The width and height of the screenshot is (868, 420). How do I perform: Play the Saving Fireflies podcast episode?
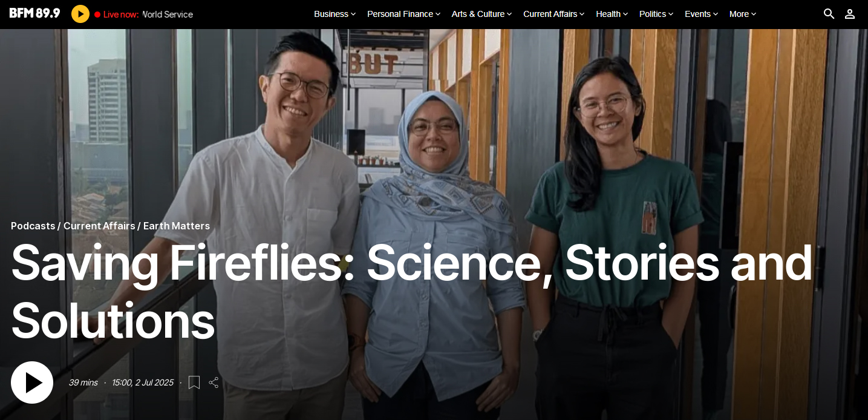point(32,382)
